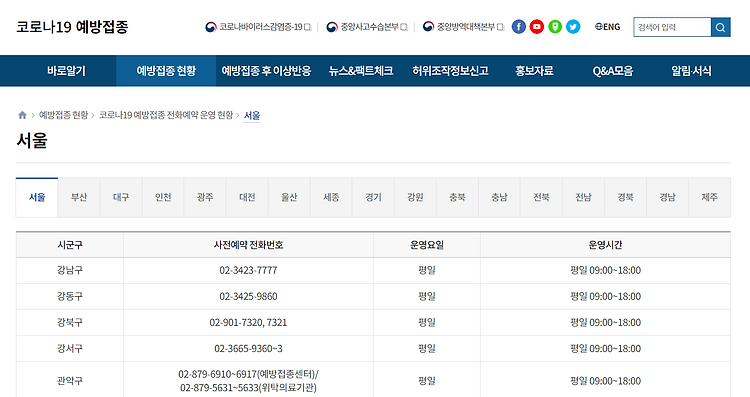Click phone number 02-3423-7777
This screenshot has height=397, width=750.
(248, 270)
